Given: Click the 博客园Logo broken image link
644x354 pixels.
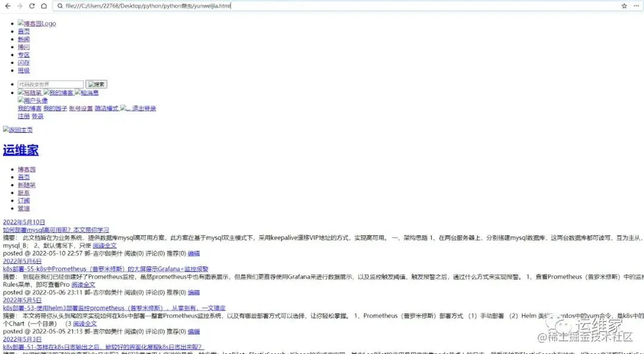Looking at the screenshot, I should 36,23.
